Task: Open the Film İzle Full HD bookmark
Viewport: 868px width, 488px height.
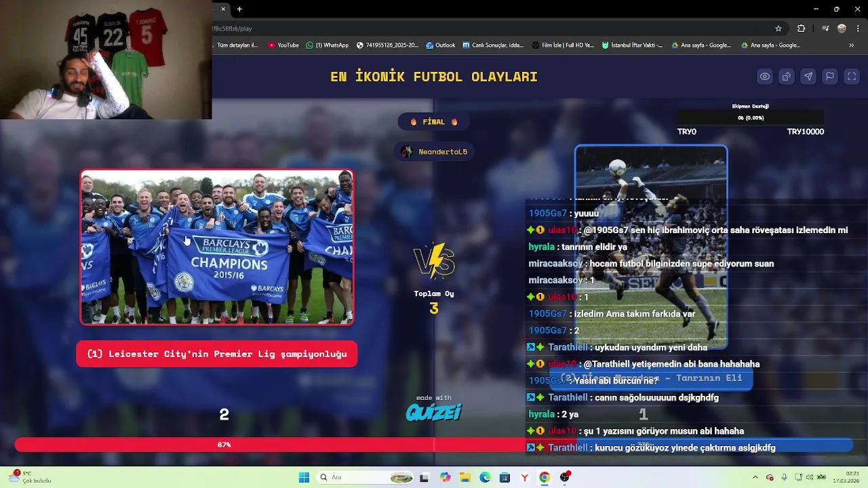Action: click(x=563, y=45)
